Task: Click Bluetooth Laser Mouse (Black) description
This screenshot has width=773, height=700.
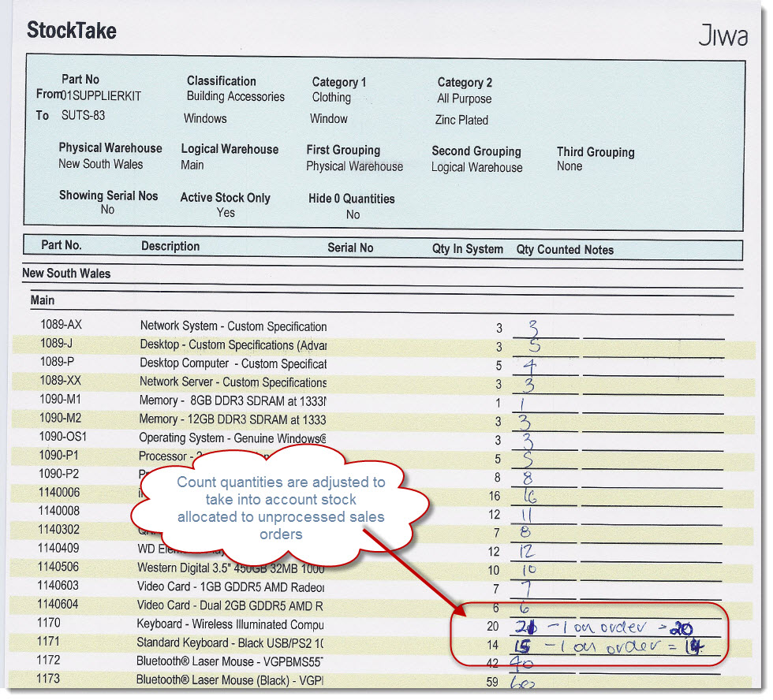Action: click(230, 680)
